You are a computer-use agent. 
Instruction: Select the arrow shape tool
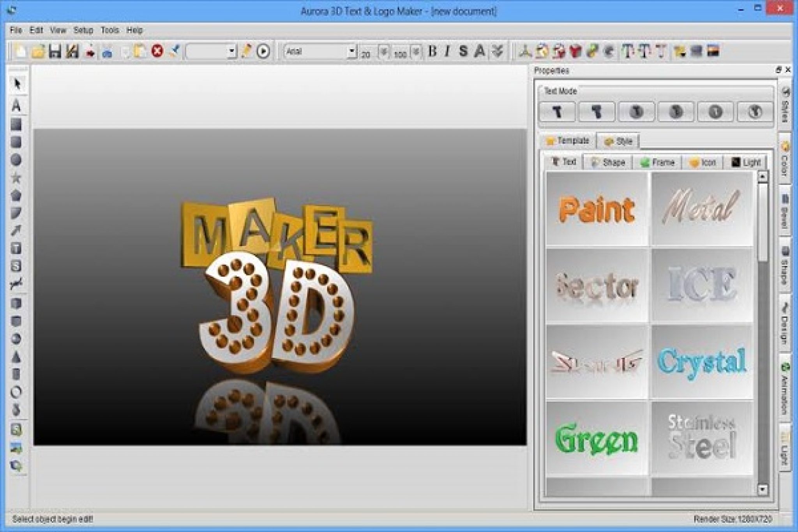[x=16, y=230]
